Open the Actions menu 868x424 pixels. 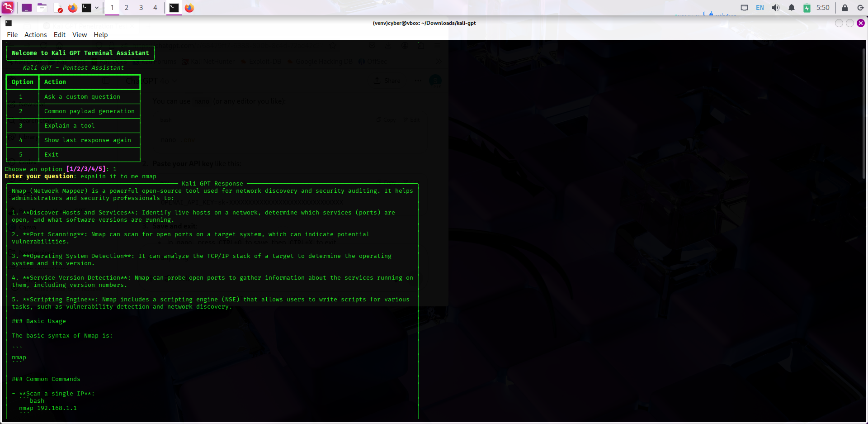coord(35,34)
